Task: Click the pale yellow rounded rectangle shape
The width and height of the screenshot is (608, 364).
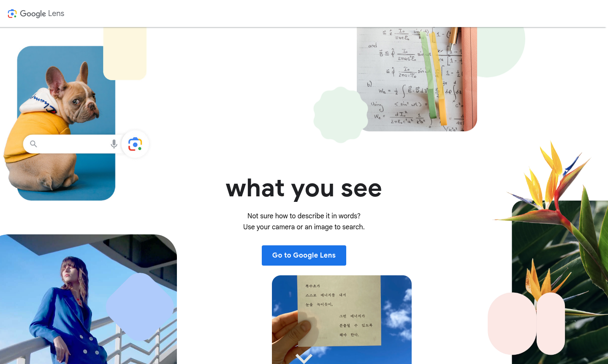Action: click(125, 54)
